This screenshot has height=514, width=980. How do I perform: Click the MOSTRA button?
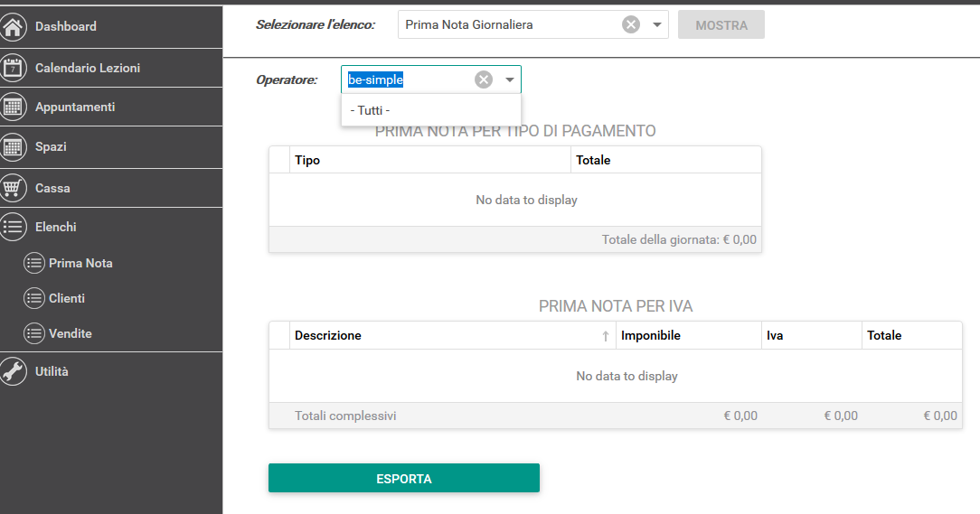click(721, 25)
